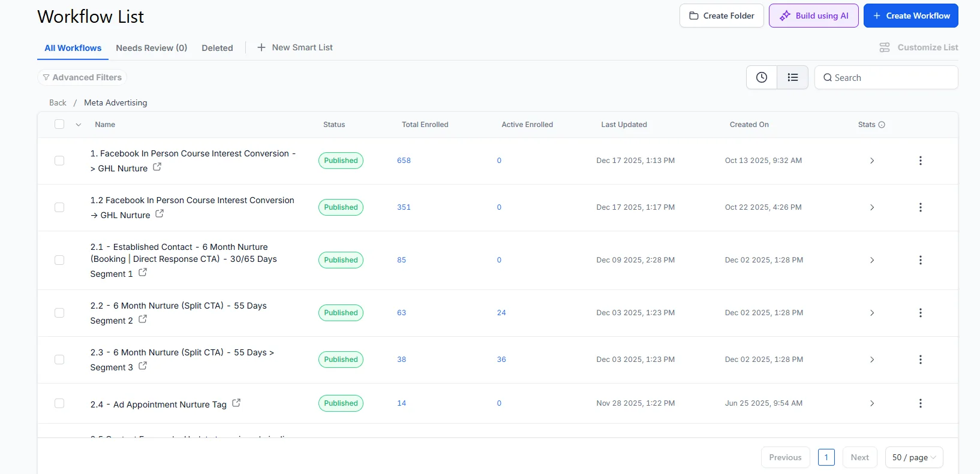980x474 pixels.
Task: Select checkbox for 2.2 Segment 2 workflow
Action: click(x=59, y=313)
